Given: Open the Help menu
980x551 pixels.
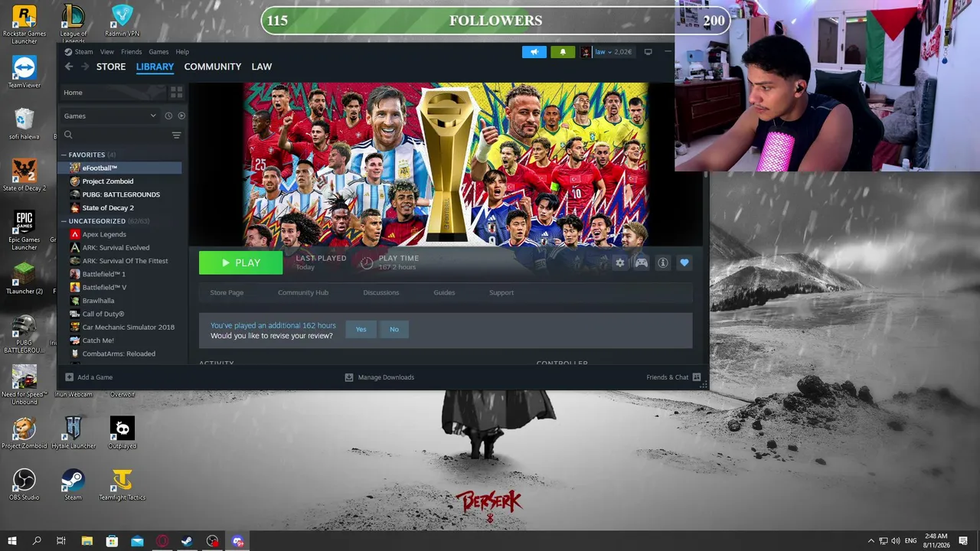Looking at the screenshot, I should (182, 52).
